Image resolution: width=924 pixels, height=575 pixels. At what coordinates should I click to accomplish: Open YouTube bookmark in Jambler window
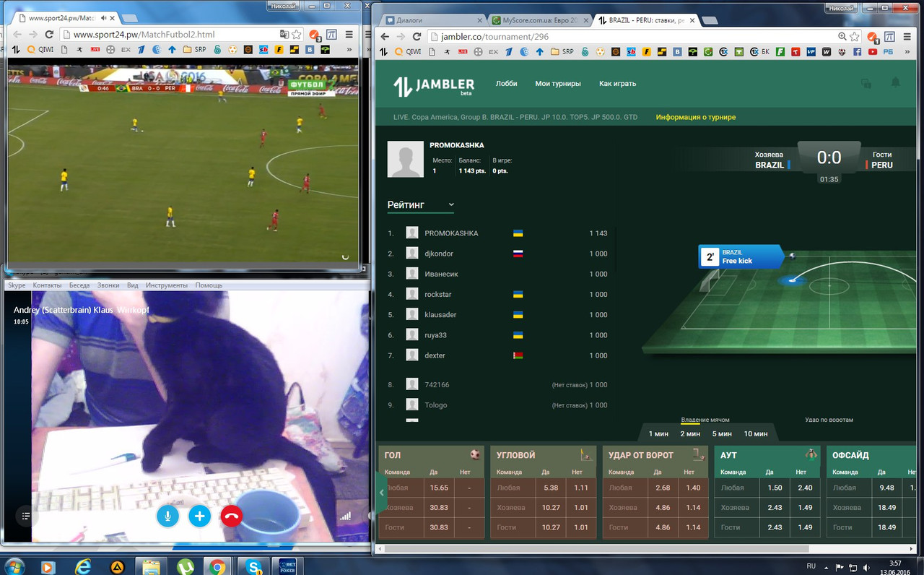[x=873, y=51]
